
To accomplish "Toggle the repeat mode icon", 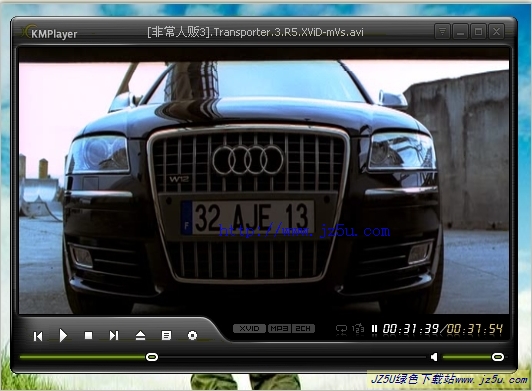I will pos(341,329).
